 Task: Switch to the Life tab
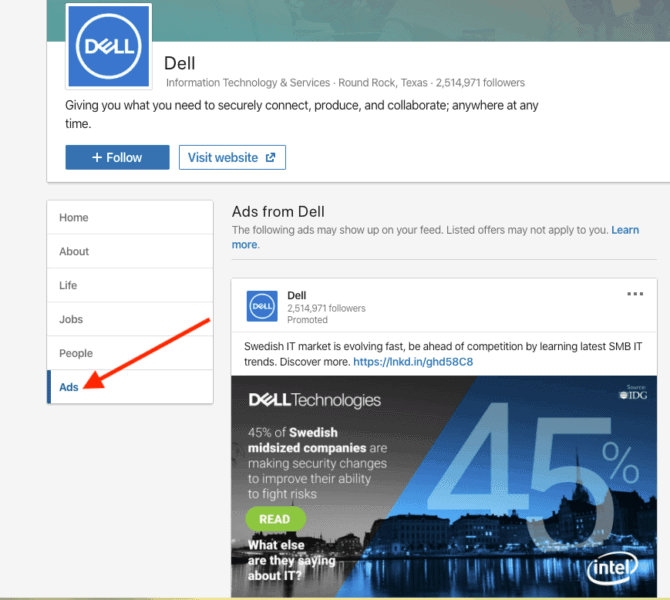130,285
